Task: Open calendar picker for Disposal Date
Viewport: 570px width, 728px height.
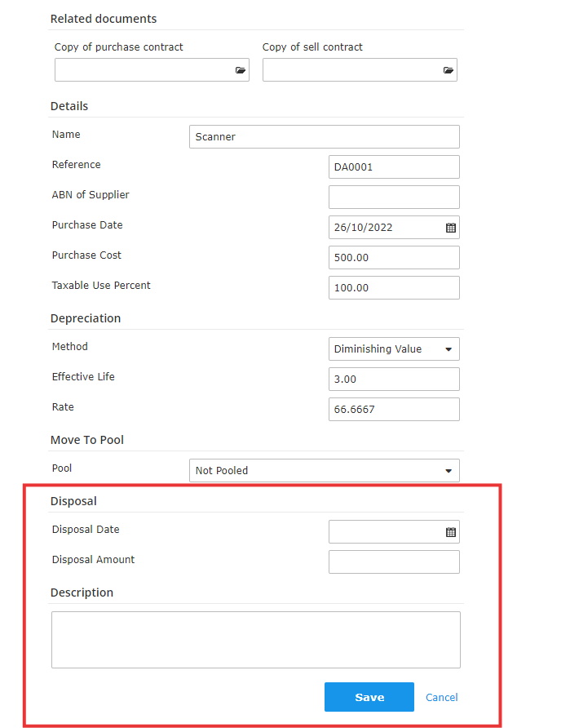Action: [x=451, y=532]
